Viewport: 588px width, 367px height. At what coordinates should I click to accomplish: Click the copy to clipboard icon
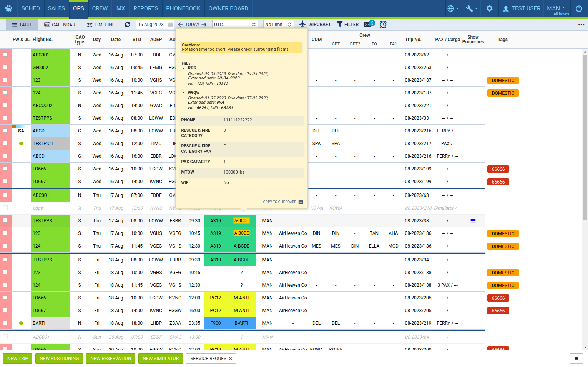coord(301,202)
